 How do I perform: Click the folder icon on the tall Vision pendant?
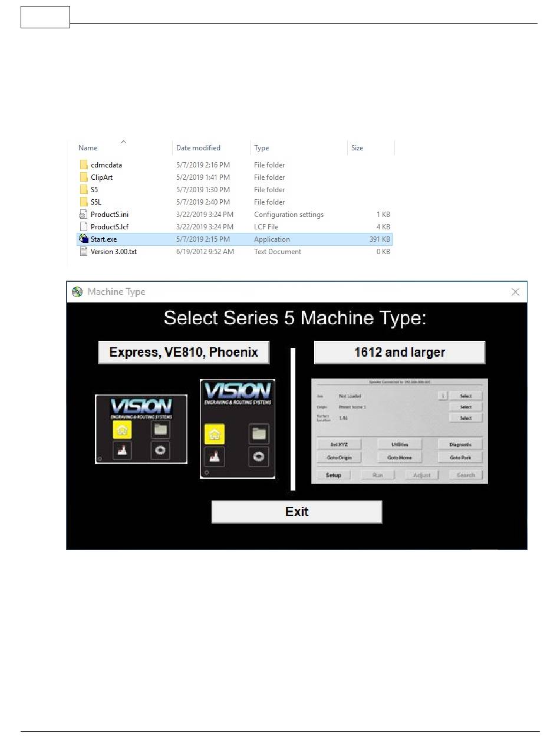click(x=259, y=434)
